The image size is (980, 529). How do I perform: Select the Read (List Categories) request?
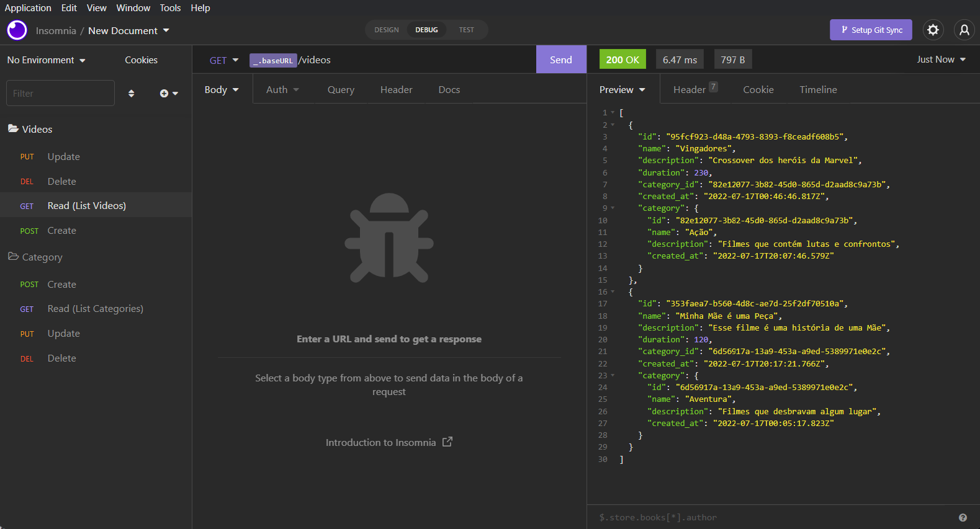pos(96,308)
